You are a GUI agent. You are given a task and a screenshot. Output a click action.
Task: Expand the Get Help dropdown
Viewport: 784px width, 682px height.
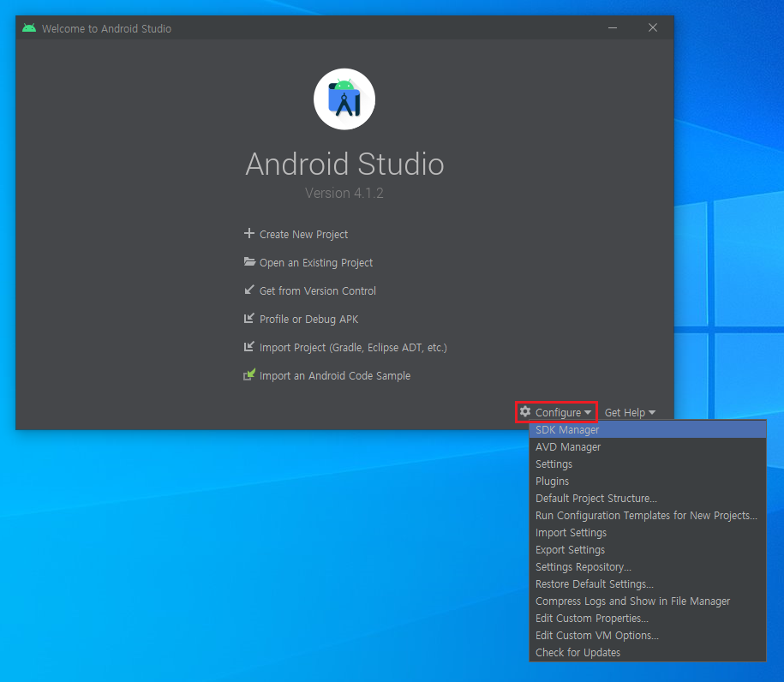[x=630, y=412]
